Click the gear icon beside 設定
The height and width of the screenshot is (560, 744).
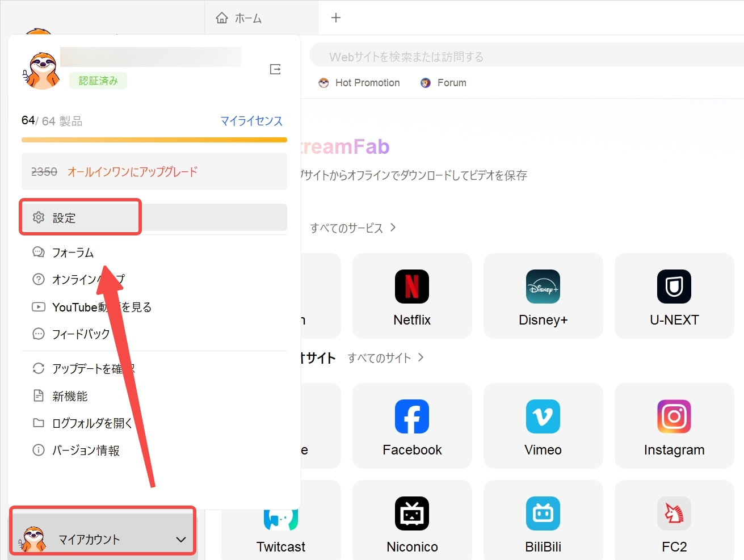coord(39,217)
